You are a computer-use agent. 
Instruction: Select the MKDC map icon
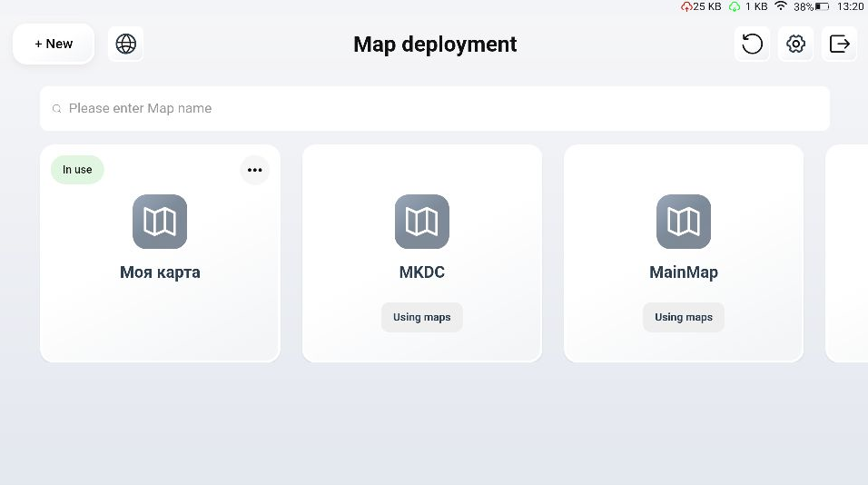tap(422, 222)
